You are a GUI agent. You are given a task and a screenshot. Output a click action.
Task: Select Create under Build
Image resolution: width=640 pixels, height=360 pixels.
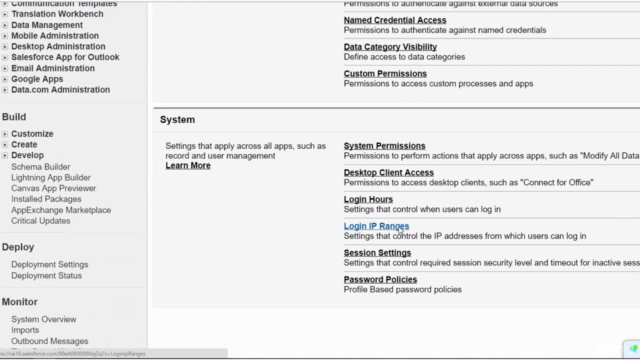[x=24, y=144]
